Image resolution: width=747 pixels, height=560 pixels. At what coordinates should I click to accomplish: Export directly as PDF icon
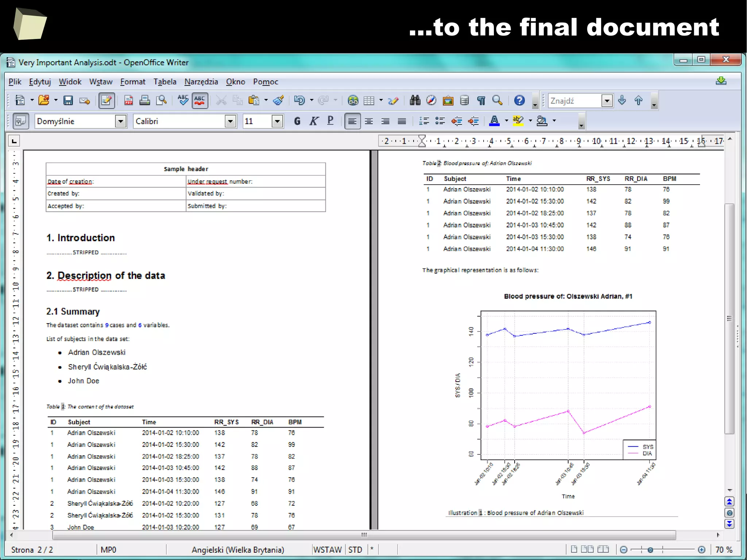tap(128, 100)
